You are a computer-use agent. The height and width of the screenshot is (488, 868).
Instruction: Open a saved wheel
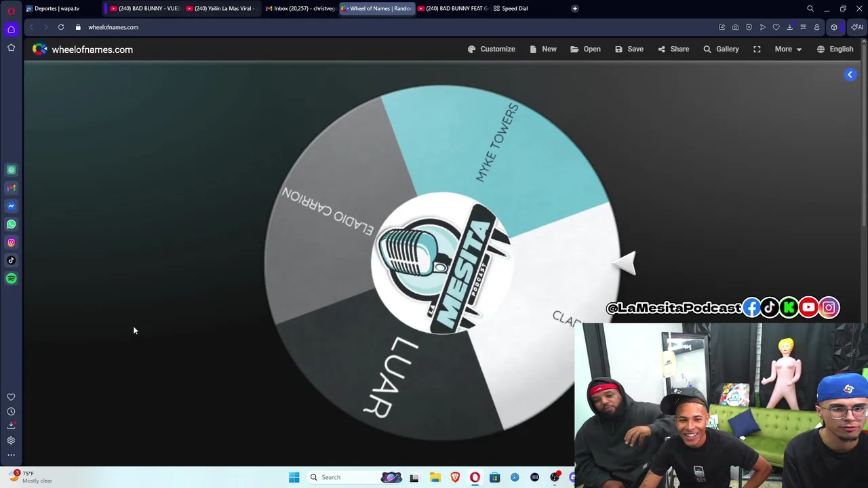(585, 49)
